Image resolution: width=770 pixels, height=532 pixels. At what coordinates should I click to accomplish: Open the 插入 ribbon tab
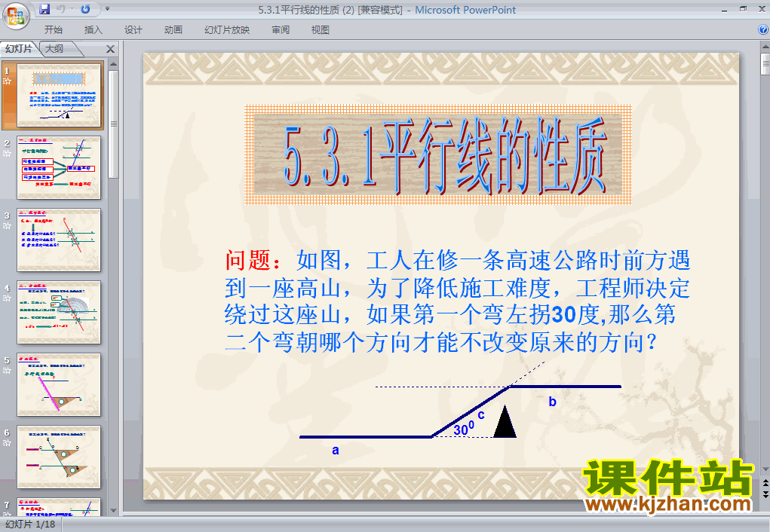click(x=94, y=30)
